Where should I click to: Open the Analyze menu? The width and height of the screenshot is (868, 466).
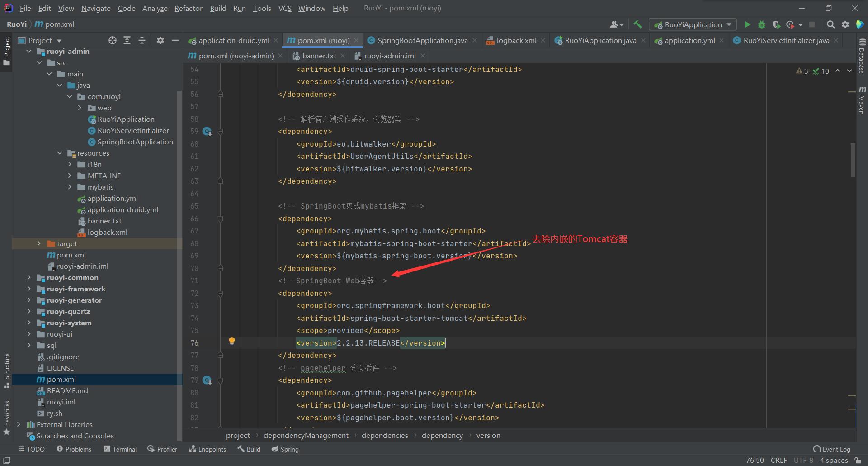[155, 8]
